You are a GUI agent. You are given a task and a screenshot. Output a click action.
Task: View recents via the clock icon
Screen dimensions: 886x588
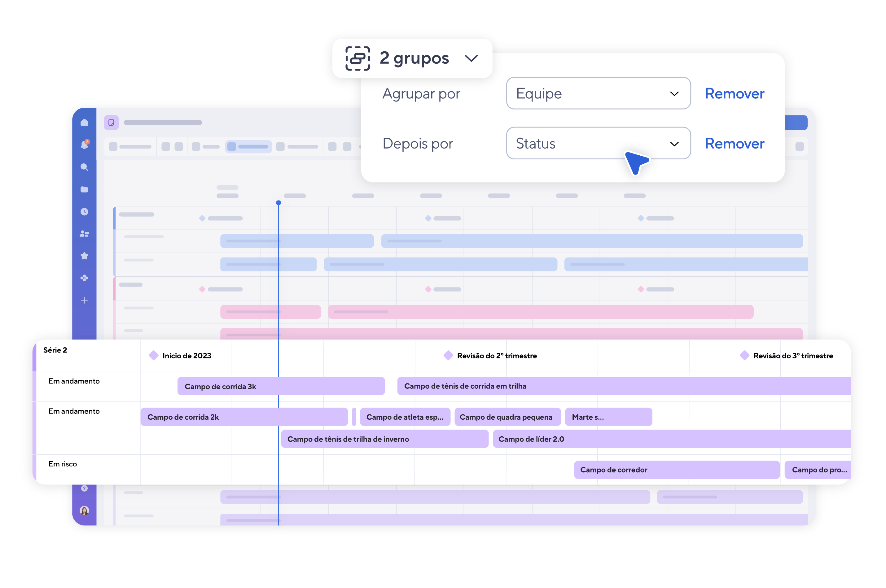coord(85,211)
